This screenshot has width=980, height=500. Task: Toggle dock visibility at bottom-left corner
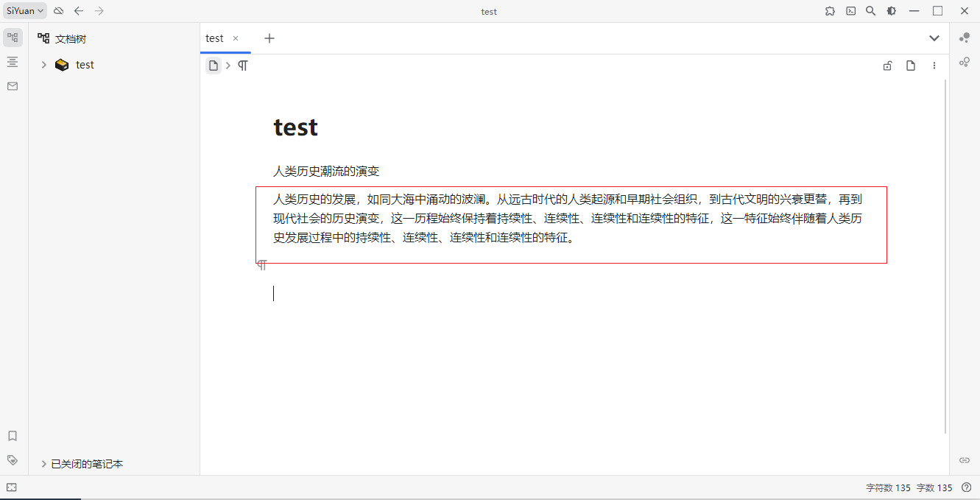pyautogui.click(x=11, y=487)
